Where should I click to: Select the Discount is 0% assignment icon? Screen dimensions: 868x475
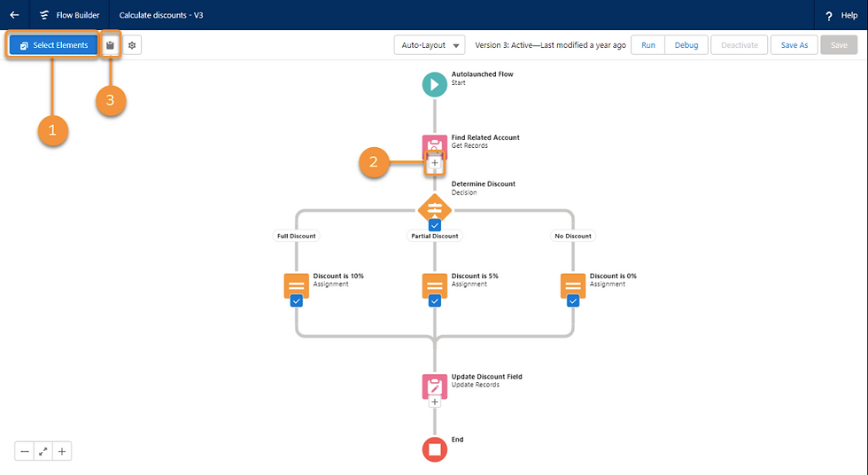tap(573, 285)
